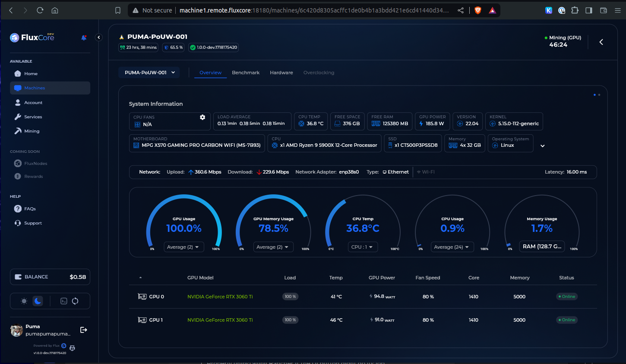This screenshot has height=364, width=626.
Task: Click the back arrow beside Mining status
Action: 601,42
